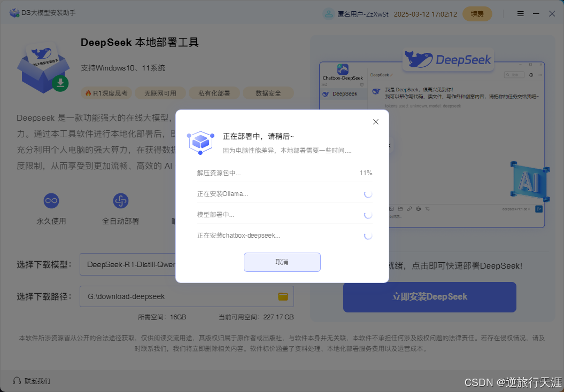564x392 pixels.
Task: Click the 当前可用空间: 227.17 GB text
Action: [256, 317]
